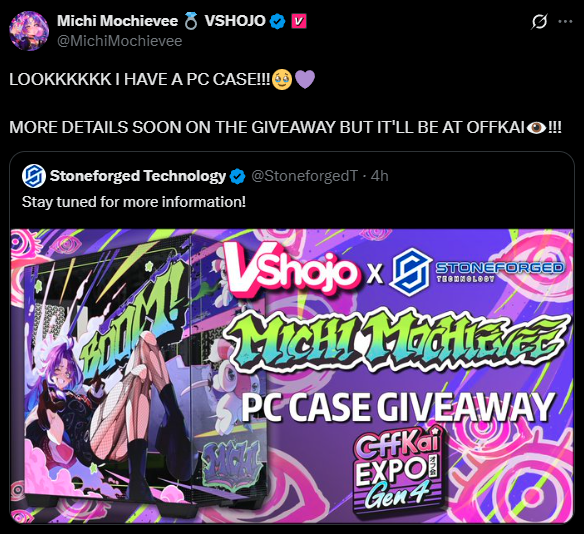Viewport: 584px width, 534px height.
Task: Click the Michi Mochievee display name
Action: (x=117, y=21)
